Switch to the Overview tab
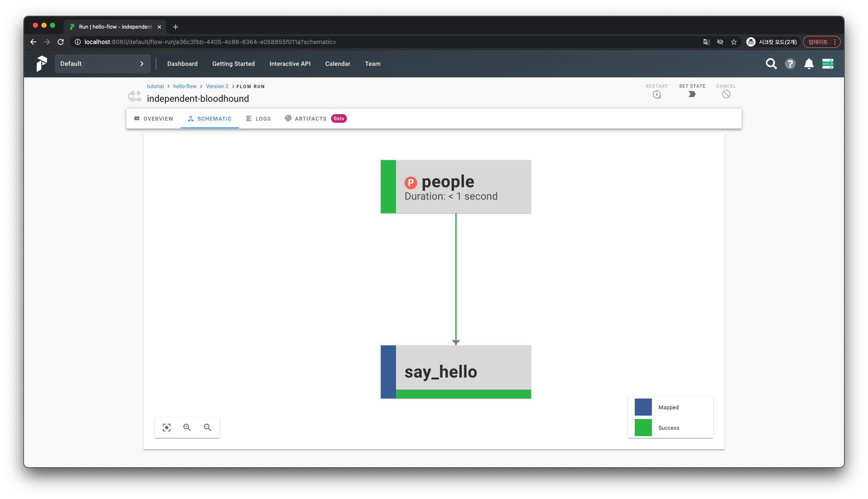Viewport: 868px width, 499px height. point(154,119)
